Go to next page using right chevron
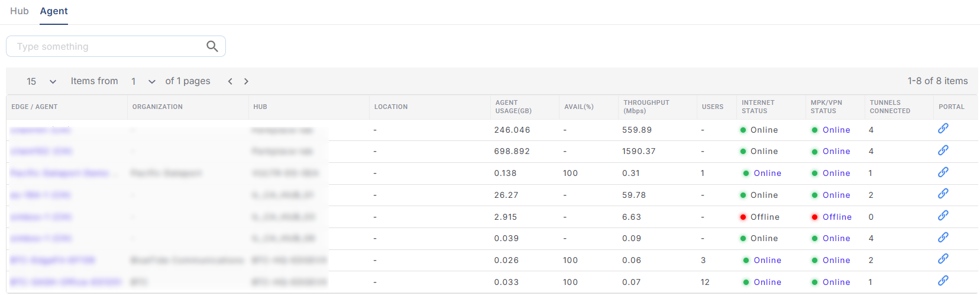 [246, 81]
